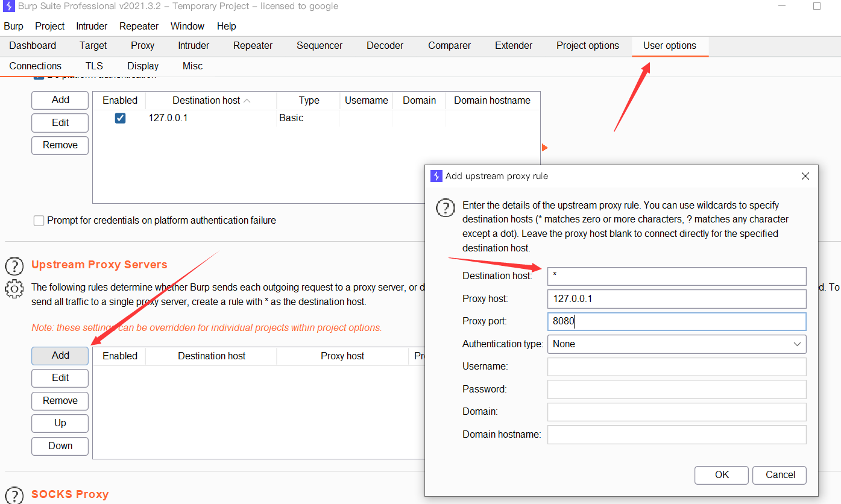Open the Repeater menu
Image resolution: width=841 pixels, height=504 pixels.
[139, 27]
